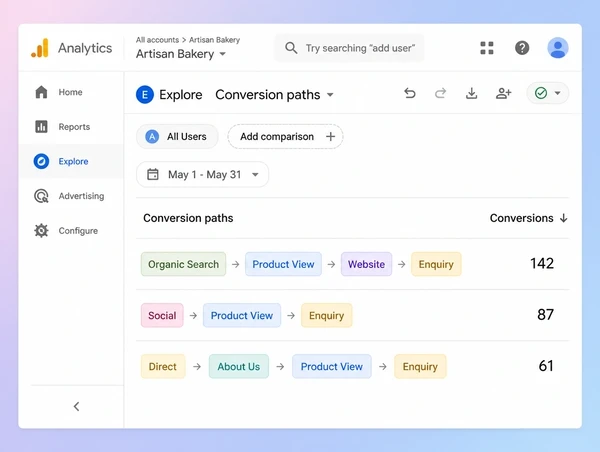This screenshot has width=600, height=452.
Task: Click the calendar icon in date picker
Action: point(153,175)
